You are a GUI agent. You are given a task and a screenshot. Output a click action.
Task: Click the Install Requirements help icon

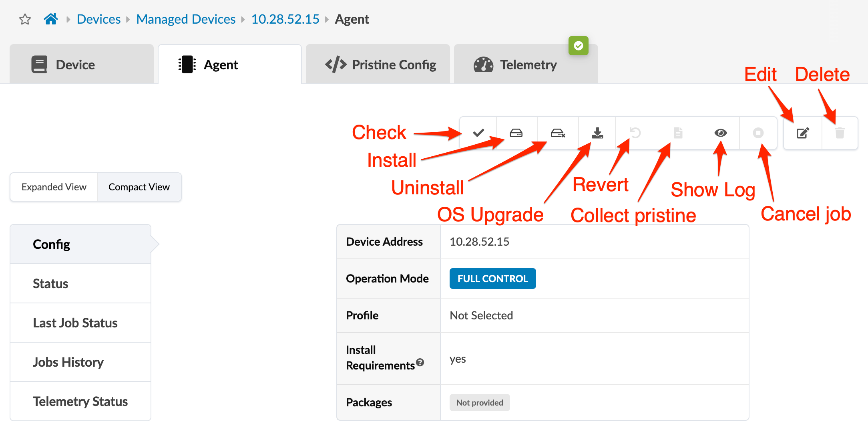(420, 362)
